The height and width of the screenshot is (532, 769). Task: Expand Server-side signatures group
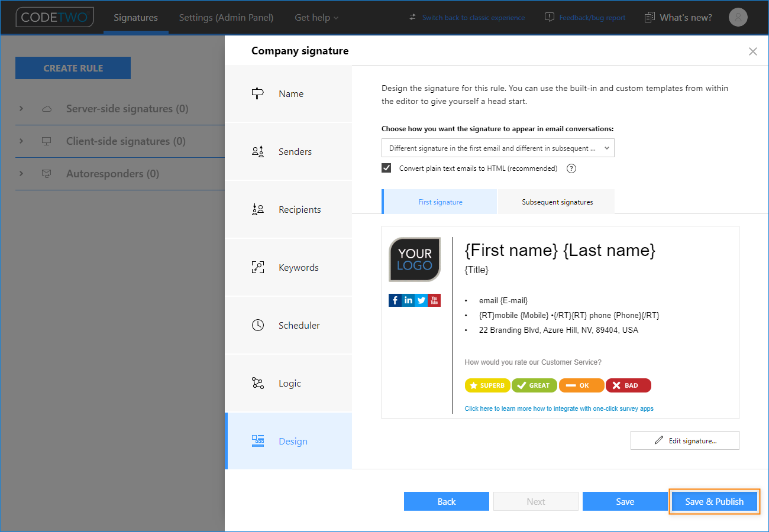click(x=21, y=109)
